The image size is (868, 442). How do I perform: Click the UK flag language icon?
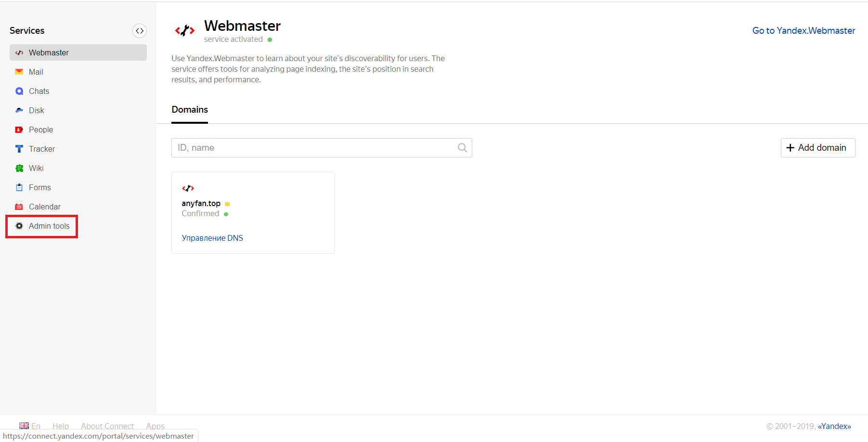(24, 426)
